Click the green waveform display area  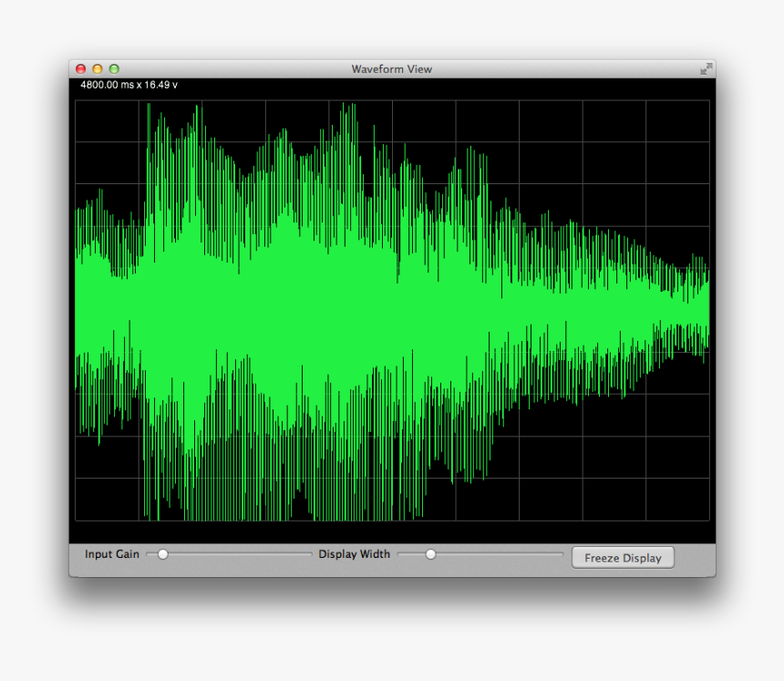[392, 311]
